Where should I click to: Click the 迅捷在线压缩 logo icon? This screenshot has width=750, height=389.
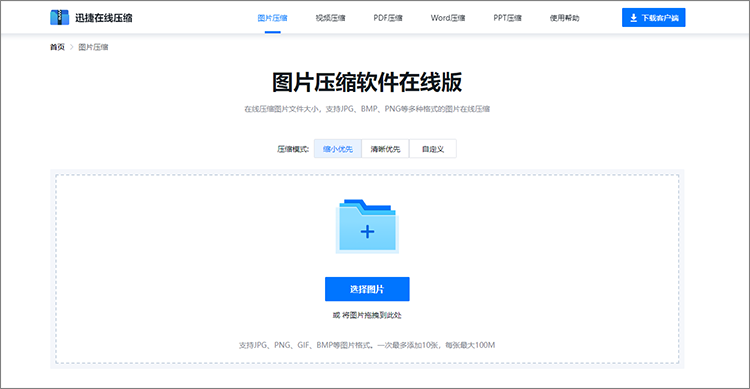click(59, 17)
